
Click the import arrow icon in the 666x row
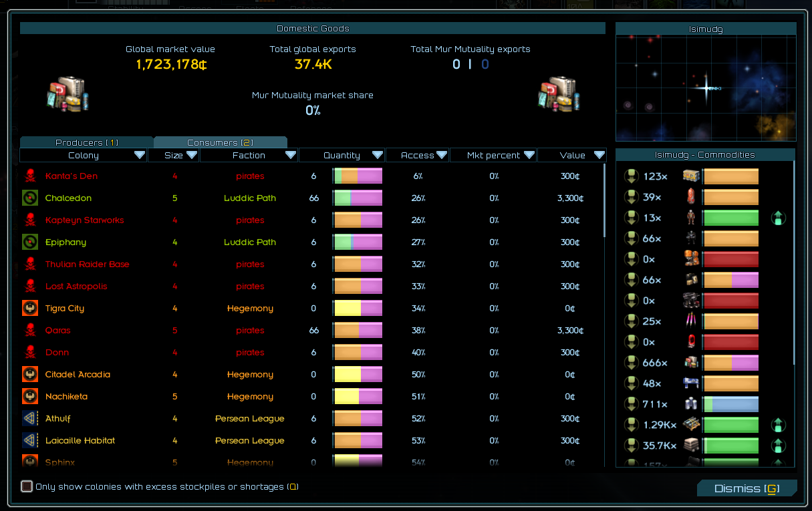631,363
